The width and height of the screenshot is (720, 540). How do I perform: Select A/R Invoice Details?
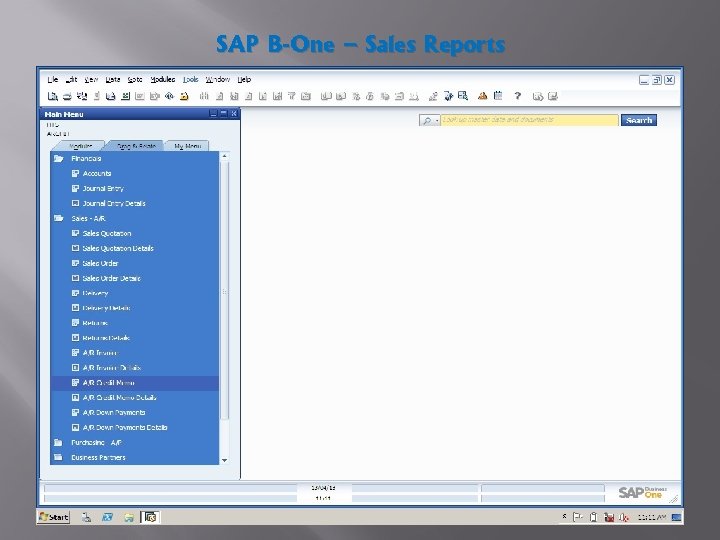pyautogui.click(x=112, y=367)
